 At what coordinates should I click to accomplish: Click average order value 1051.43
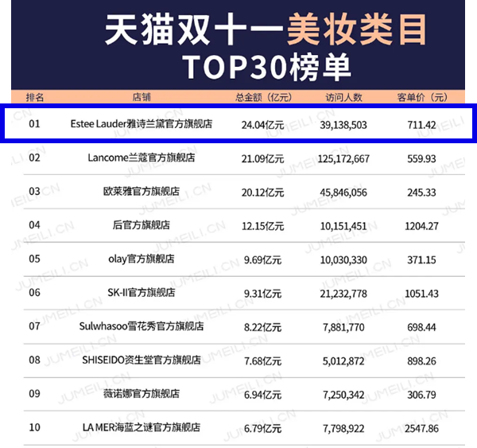[x=421, y=294]
